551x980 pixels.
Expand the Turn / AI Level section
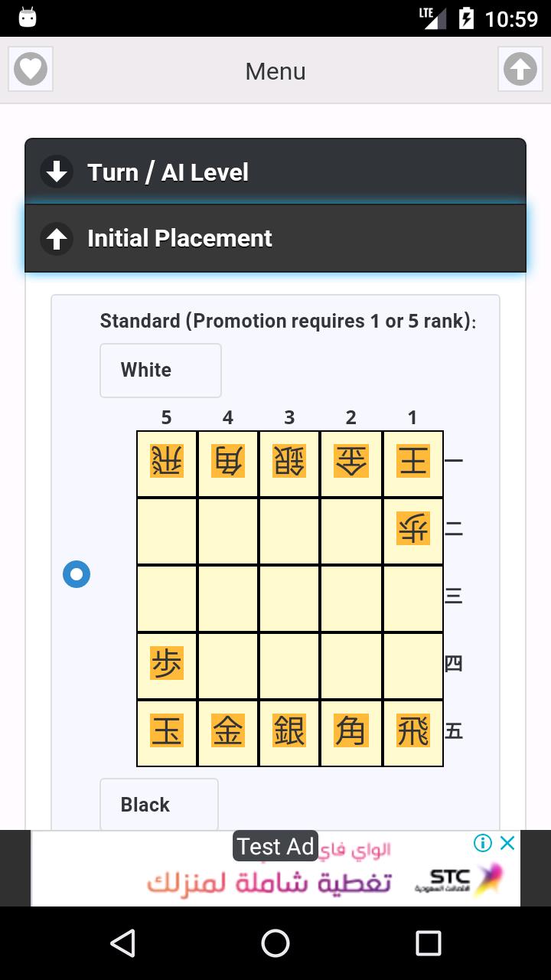275,171
